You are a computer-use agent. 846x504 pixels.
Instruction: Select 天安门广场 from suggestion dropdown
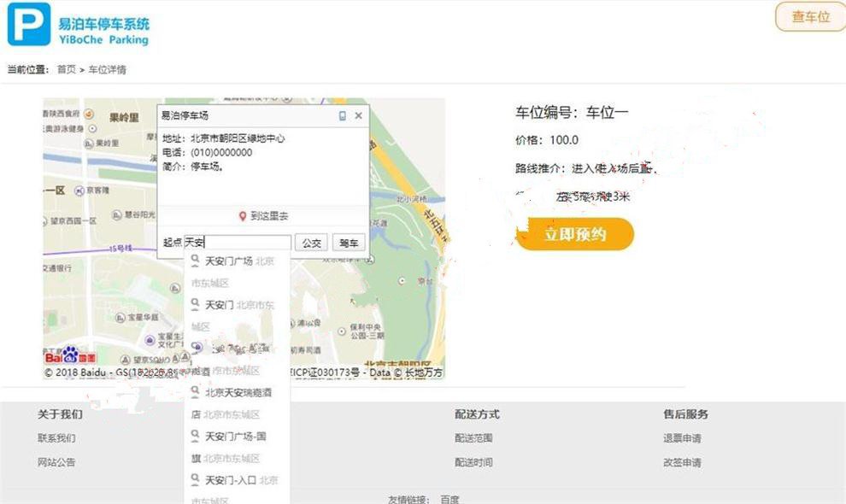pyautogui.click(x=228, y=261)
